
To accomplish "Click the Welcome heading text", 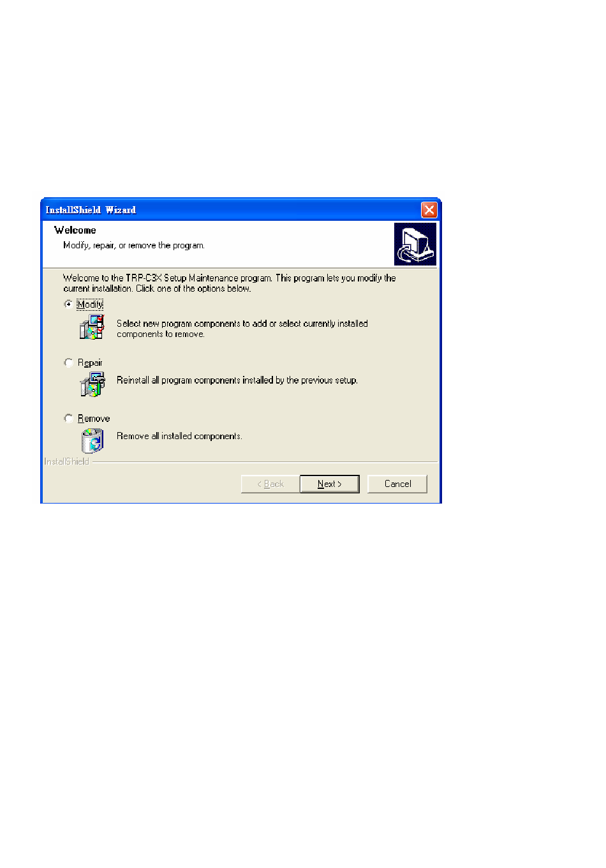I will point(75,230).
